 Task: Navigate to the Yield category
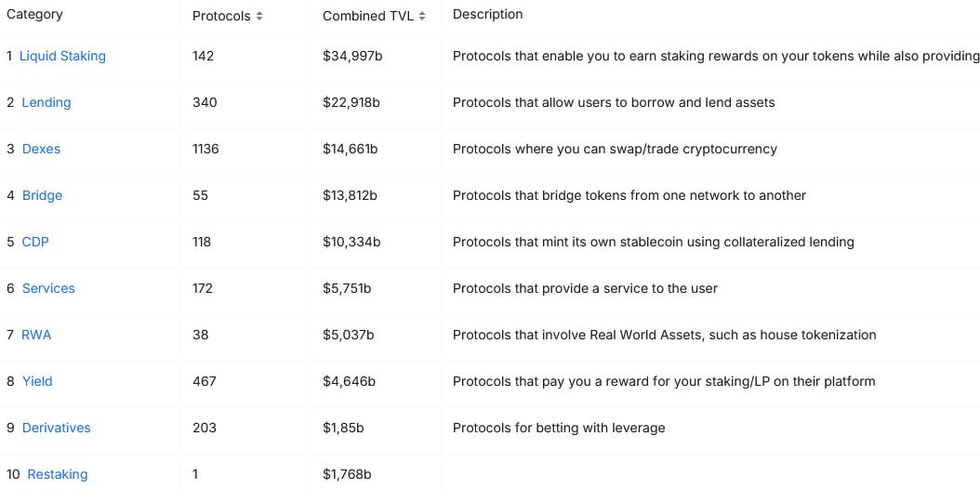point(37,381)
